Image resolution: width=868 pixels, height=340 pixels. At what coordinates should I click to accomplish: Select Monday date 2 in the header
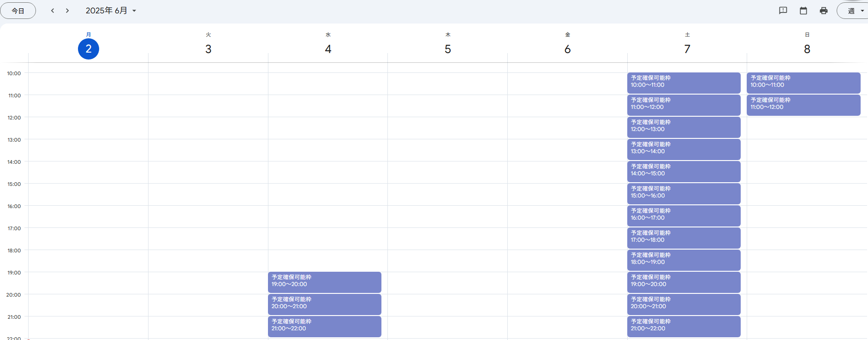pos(89,49)
